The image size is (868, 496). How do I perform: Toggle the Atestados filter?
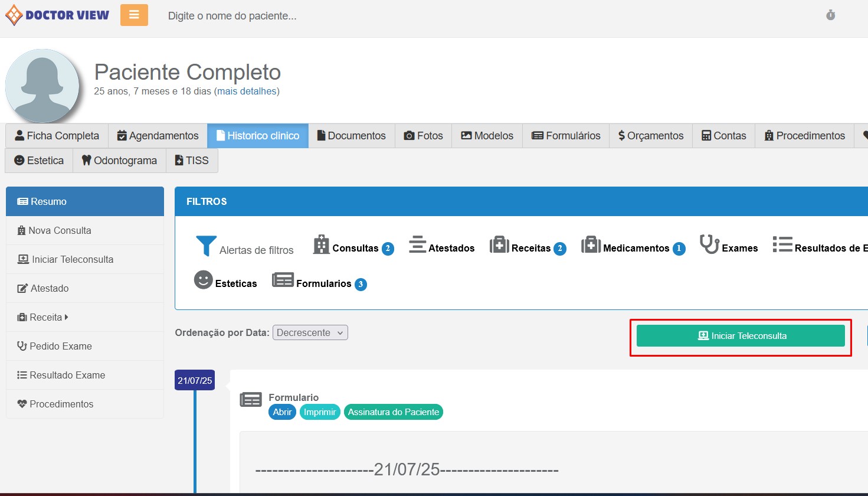451,248
